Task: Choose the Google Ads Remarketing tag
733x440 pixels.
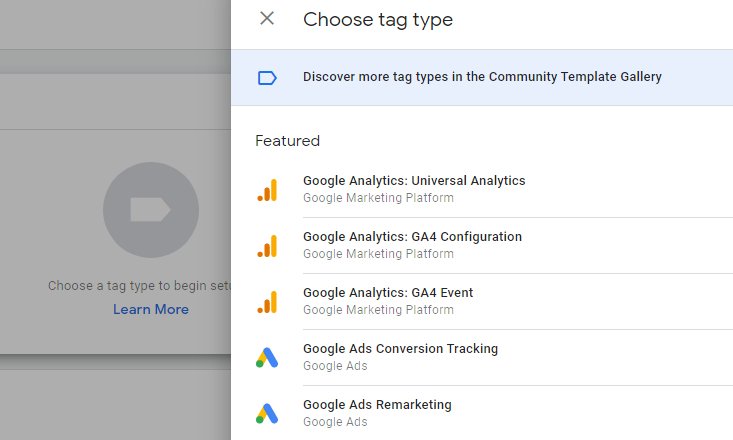Action: (377, 405)
